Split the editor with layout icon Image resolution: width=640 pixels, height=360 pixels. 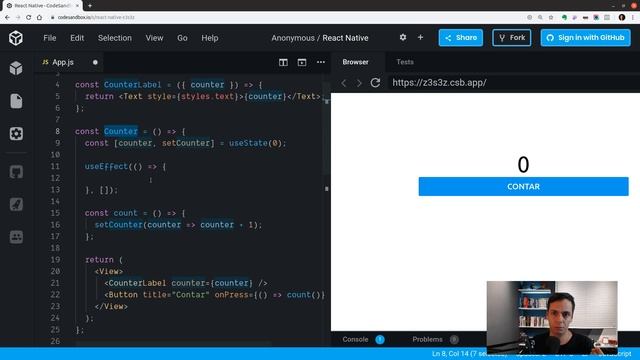click(x=283, y=62)
